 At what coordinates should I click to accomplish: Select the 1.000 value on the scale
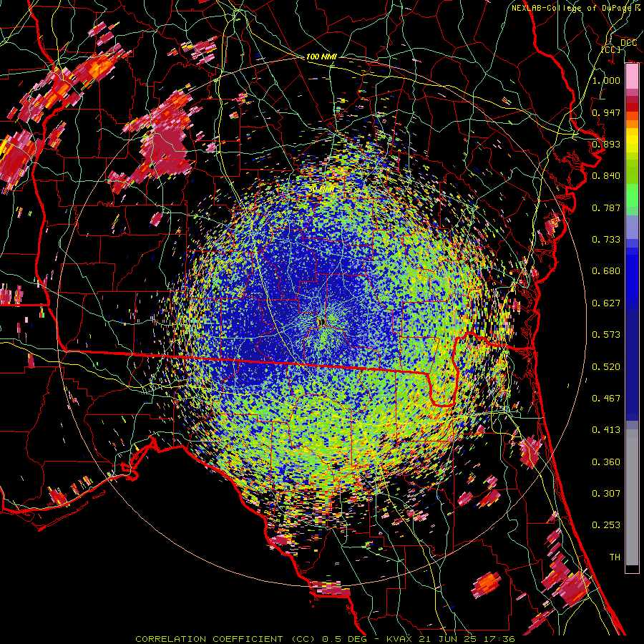click(x=606, y=80)
